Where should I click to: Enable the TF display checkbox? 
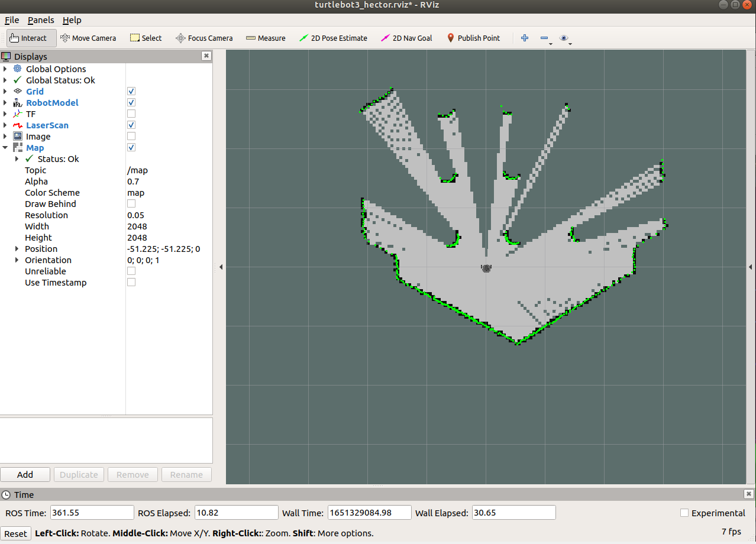click(x=131, y=114)
